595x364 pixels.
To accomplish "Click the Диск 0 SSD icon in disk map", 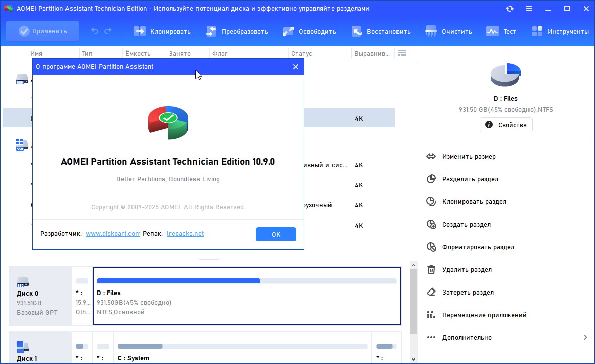I will pyautogui.click(x=22, y=282).
